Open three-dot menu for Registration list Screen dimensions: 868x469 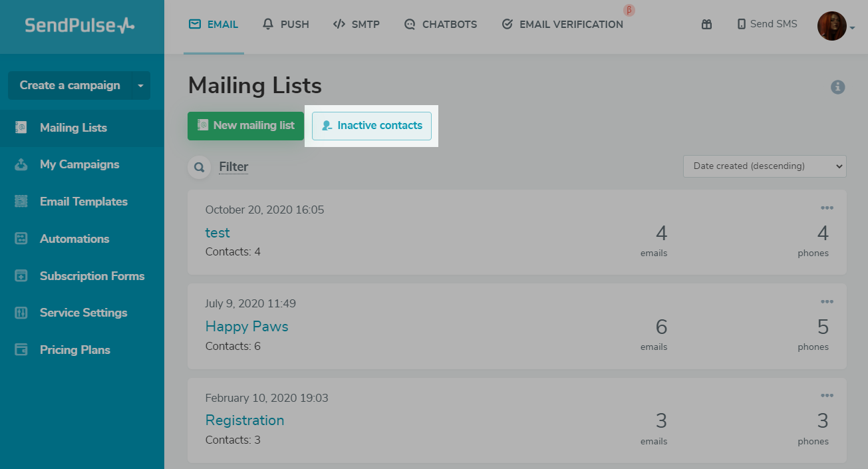[827, 396]
